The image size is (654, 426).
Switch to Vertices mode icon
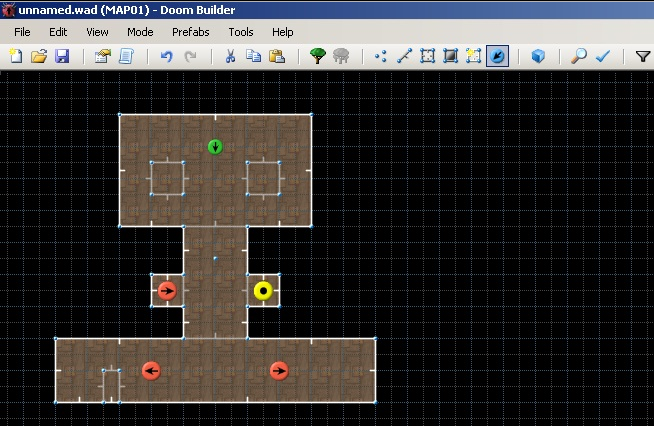(380, 55)
